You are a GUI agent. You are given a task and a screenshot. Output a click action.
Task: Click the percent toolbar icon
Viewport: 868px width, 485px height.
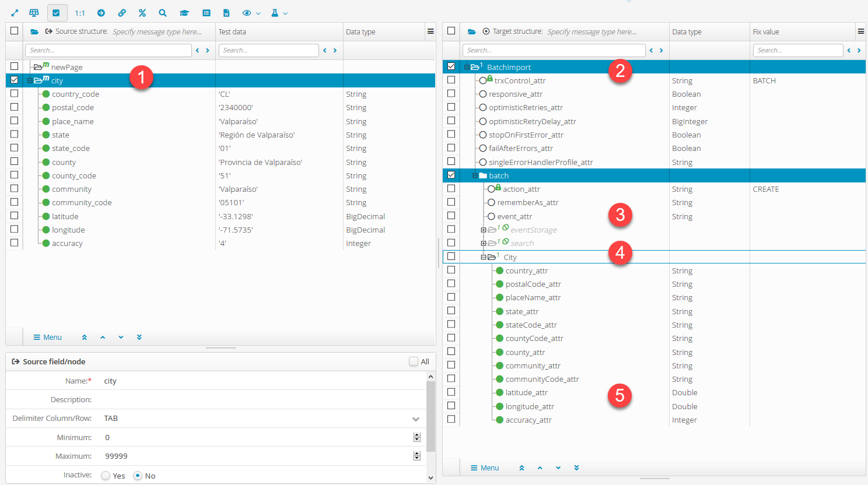tap(142, 13)
